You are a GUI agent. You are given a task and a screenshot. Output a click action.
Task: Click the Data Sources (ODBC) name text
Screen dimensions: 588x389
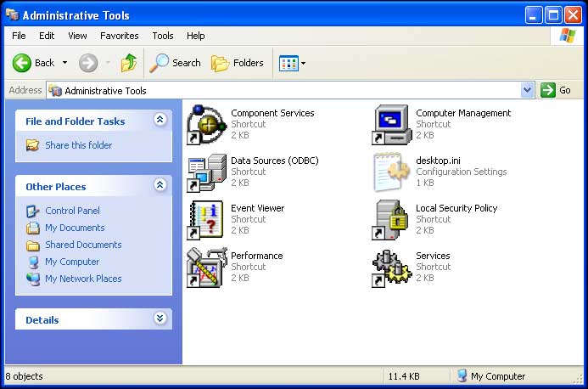point(275,161)
